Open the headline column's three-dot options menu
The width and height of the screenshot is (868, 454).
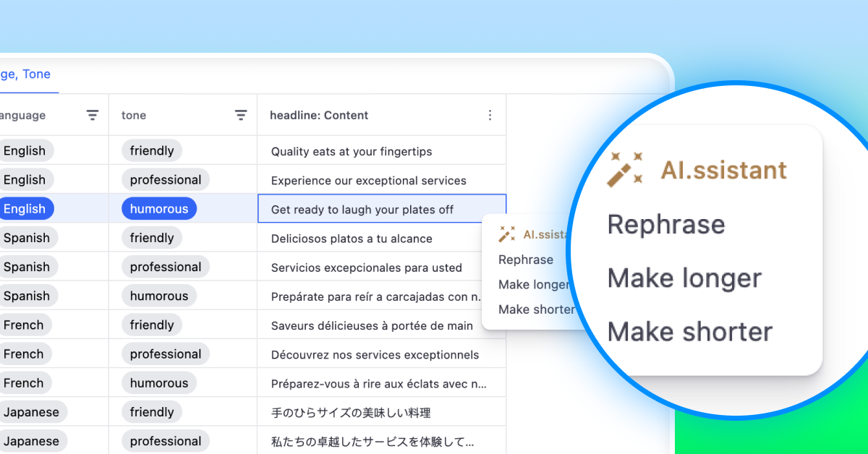click(x=490, y=115)
